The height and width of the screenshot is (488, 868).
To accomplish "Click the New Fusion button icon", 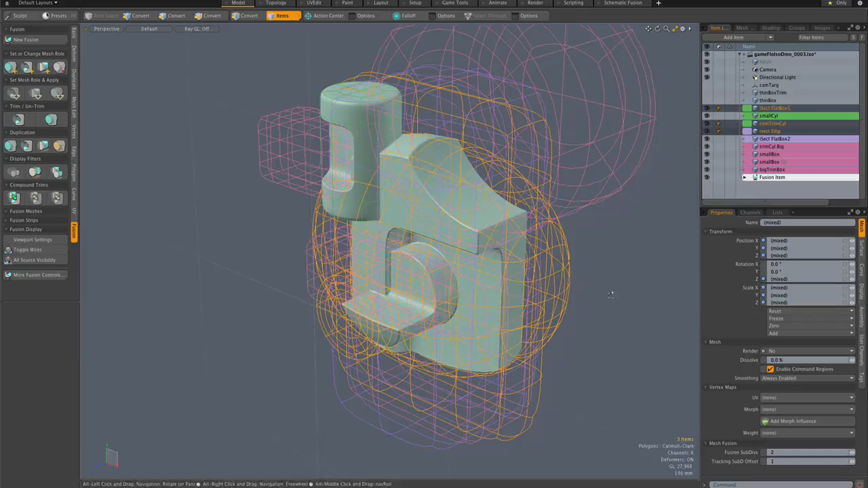I will [8, 40].
